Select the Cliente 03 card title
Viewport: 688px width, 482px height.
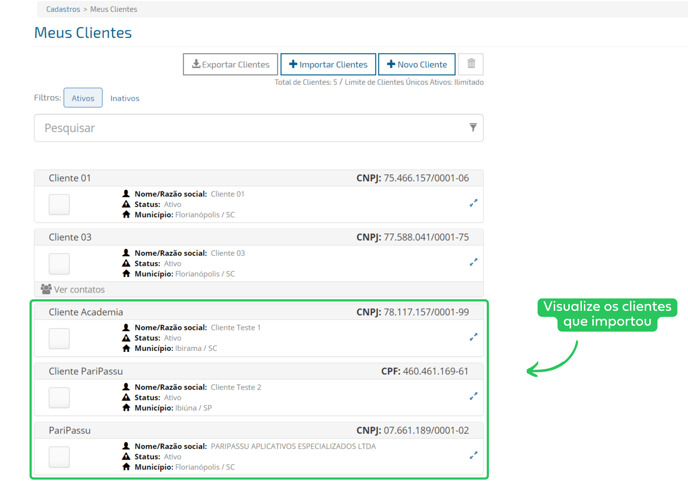(x=70, y=237)
